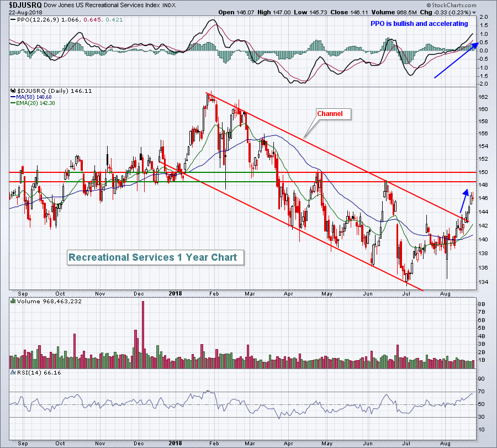Image resolution: width=497 pixels, height=448 pixels.
Task: Select the Dow Jones US Recreational Services Index name
Action: pyautogui.click(x=102, y=6)
